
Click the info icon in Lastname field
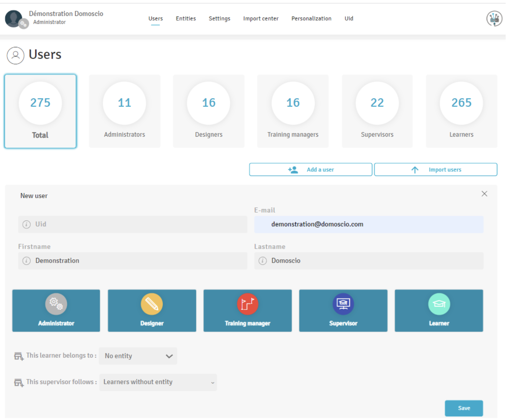pos(263,261)
